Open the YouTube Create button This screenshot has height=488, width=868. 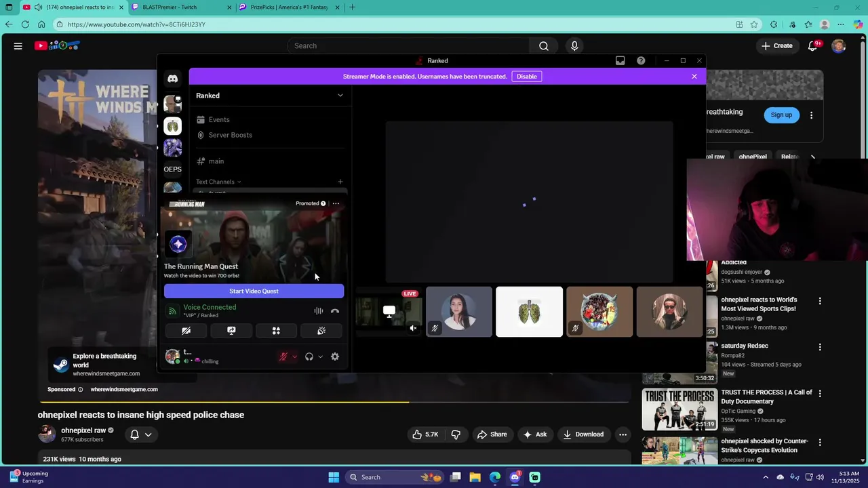click(777, 46)
